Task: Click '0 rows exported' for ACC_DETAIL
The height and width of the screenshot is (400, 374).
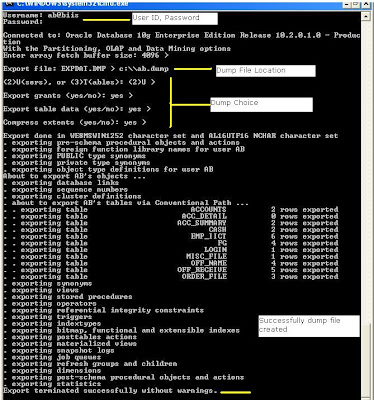Action: [304, 216]
